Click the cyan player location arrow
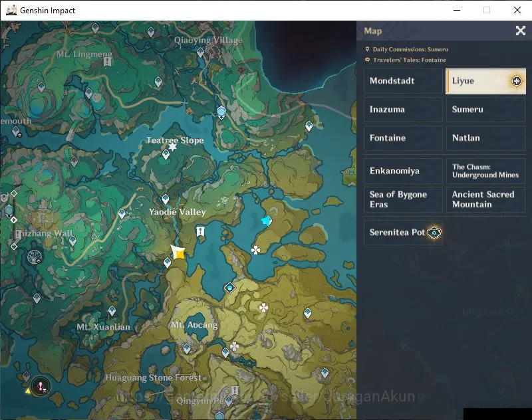532x420 pixels. (267, 221)
